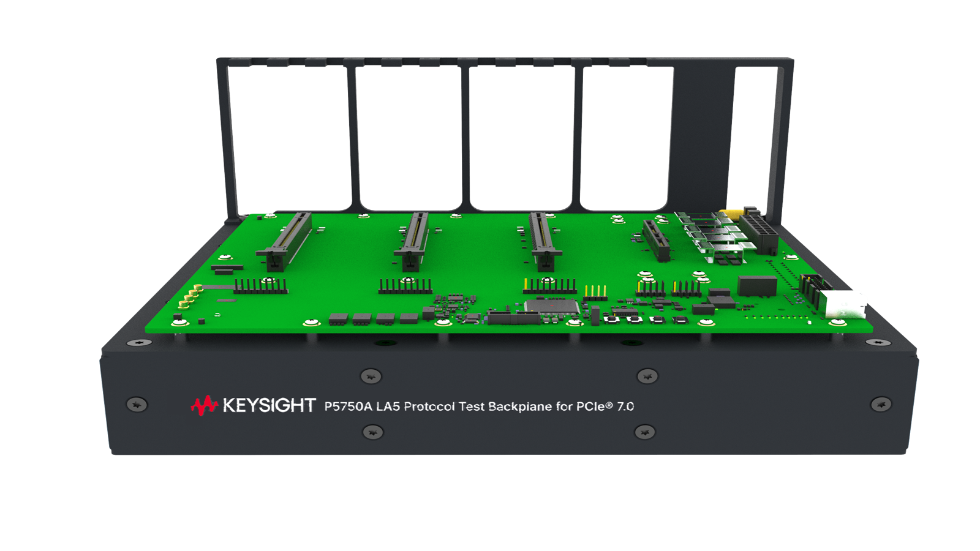The height and width of the screenshot is (551, 980).
Task: Click the black power connector at top right
Action: [x=758, y=232]
